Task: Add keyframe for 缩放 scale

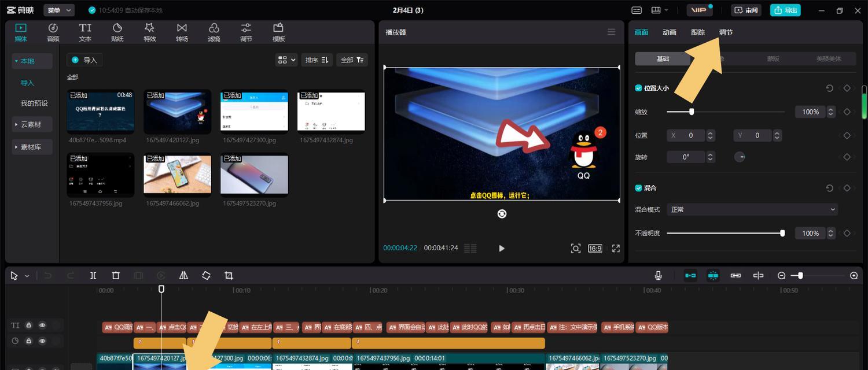Action: [x=847, y=112]
